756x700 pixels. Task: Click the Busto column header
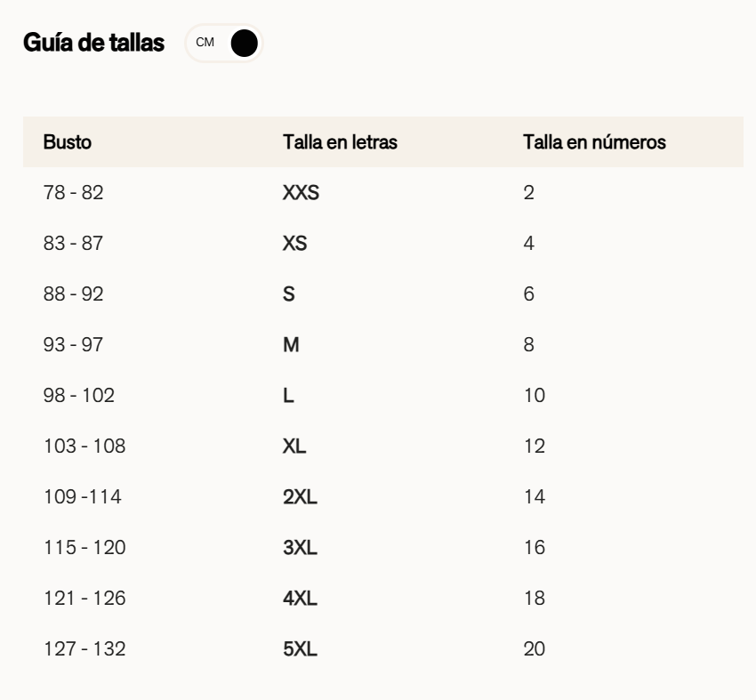(68, 141)
